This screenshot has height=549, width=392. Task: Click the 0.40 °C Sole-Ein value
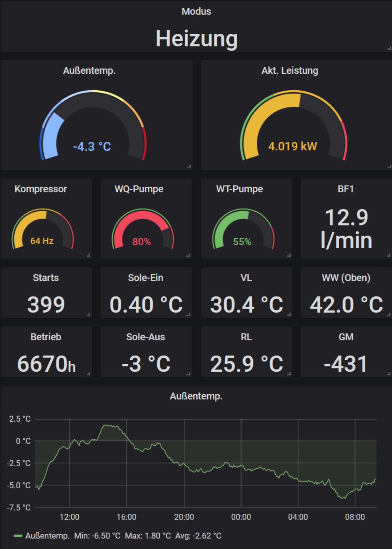(146, 305)
